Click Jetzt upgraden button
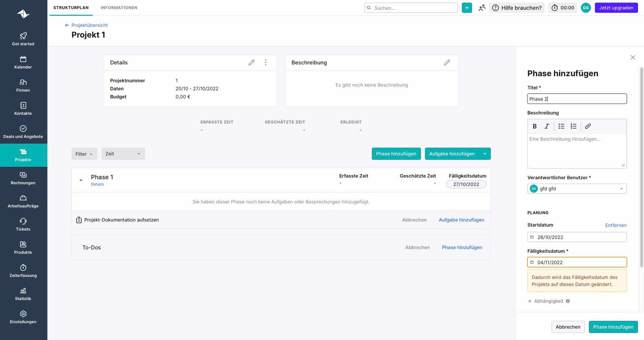Screen dimensions: 644x340 click(616, 8)
